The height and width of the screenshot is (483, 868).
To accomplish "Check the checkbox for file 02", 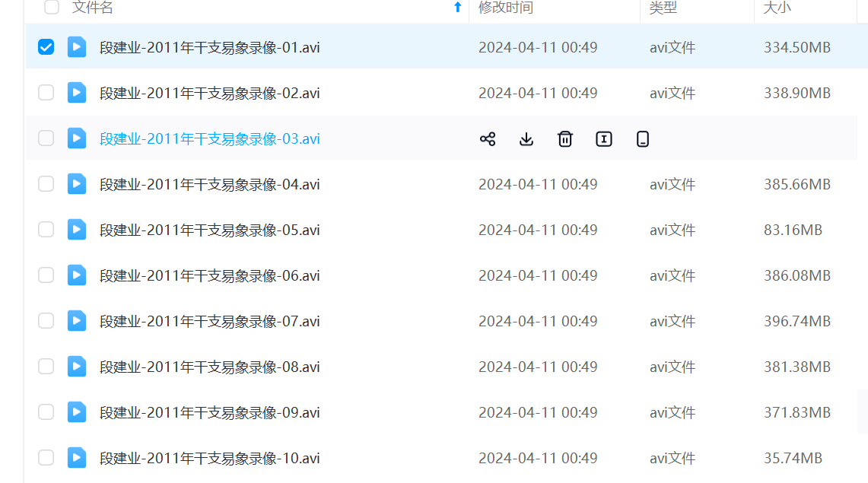I will point(46,93).
